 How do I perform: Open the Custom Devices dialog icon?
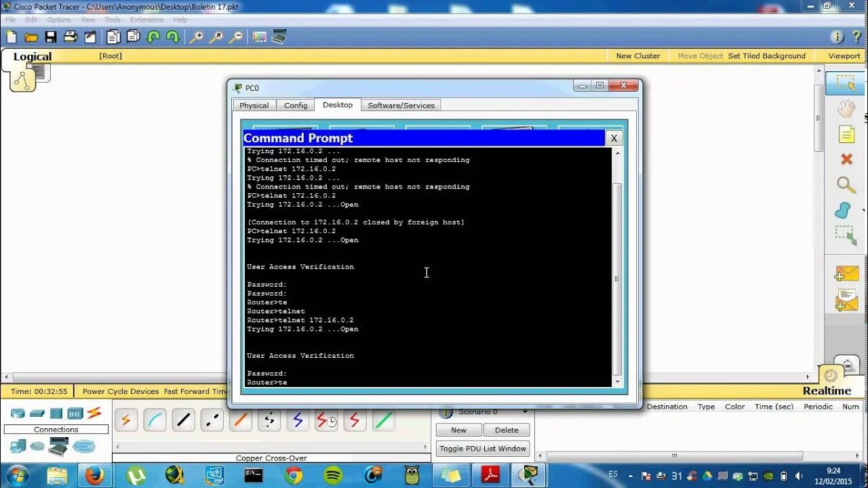coord(279,37)
